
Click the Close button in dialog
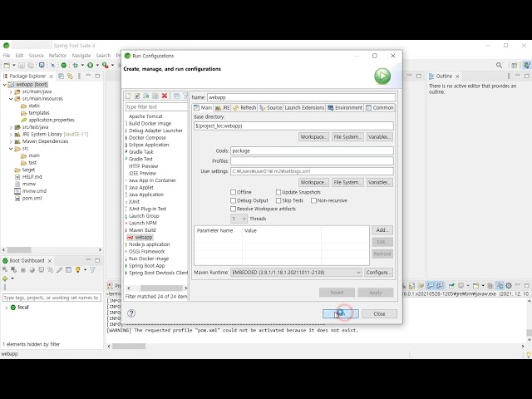[x=379, y=314]
